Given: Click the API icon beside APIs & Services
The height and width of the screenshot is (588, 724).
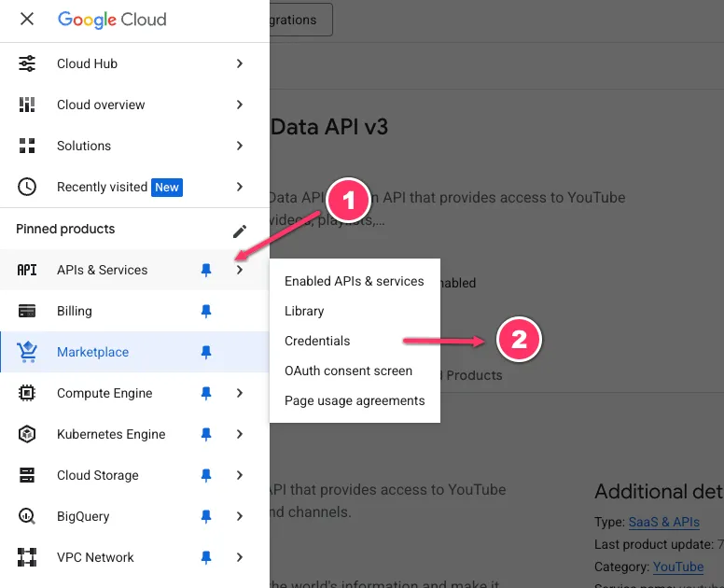Looking at the screenshot, I should 27,270.
